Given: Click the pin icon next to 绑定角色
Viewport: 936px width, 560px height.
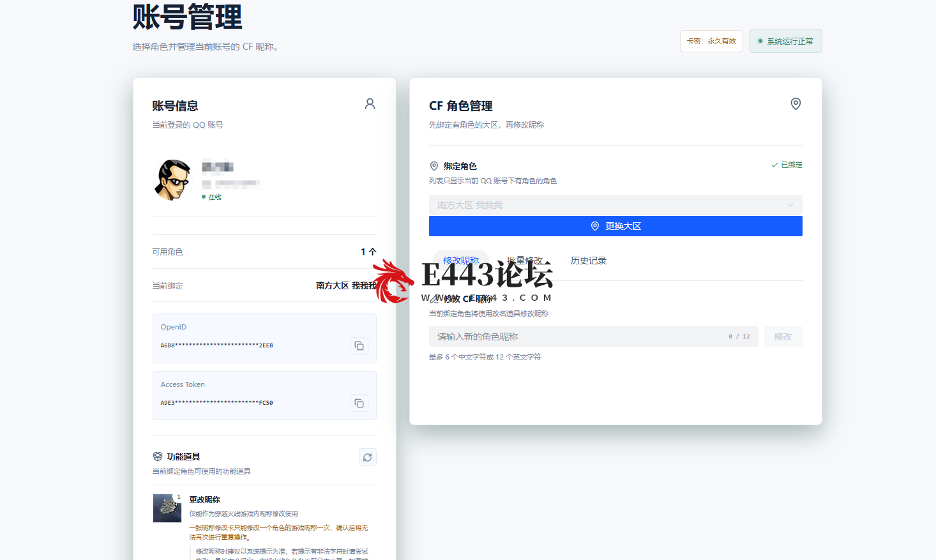Looking at the screenshot, I should click(434, 166).
